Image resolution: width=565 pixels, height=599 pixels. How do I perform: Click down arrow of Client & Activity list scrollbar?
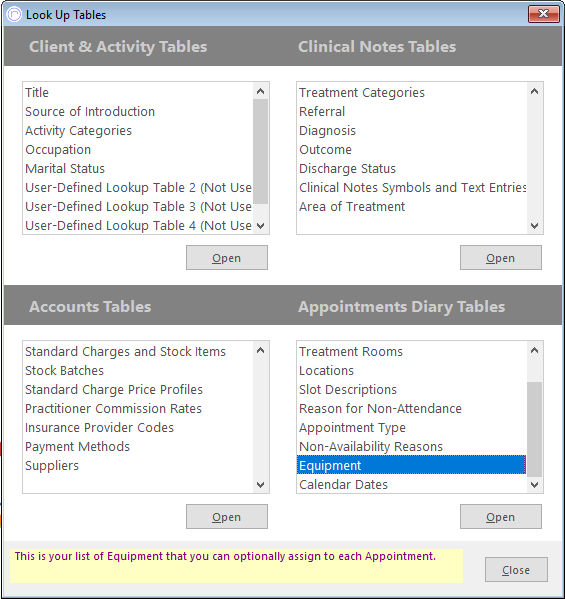(261, 225)
